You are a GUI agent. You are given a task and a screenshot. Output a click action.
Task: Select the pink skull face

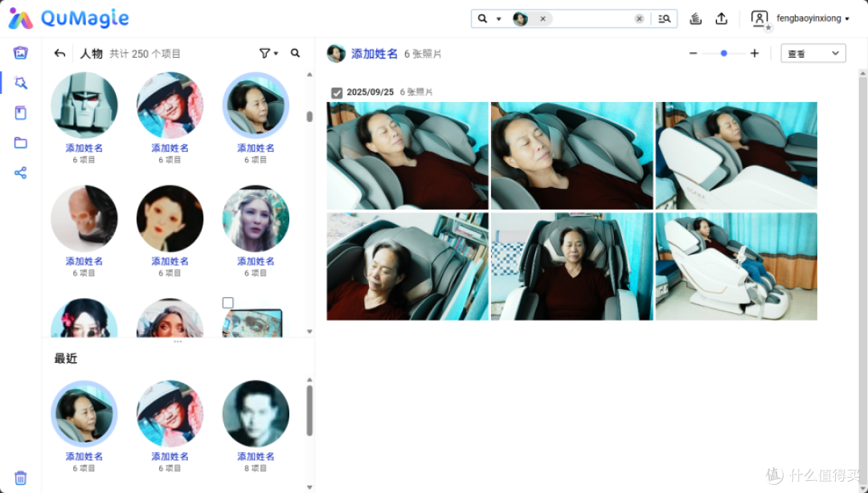[84, 218]
